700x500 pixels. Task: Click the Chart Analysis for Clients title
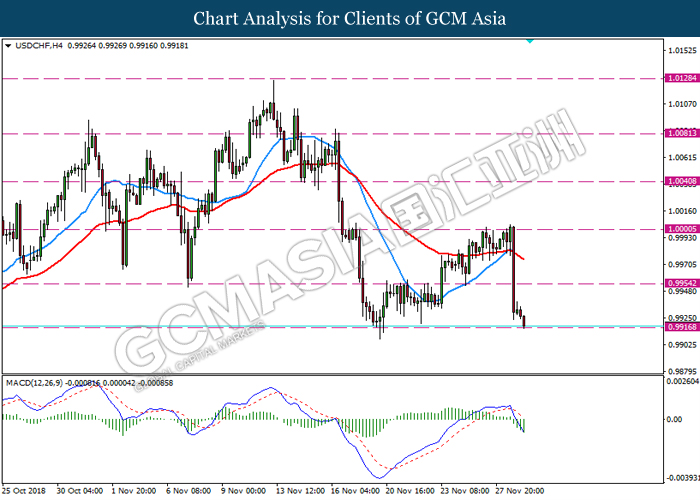pos(350,19)
